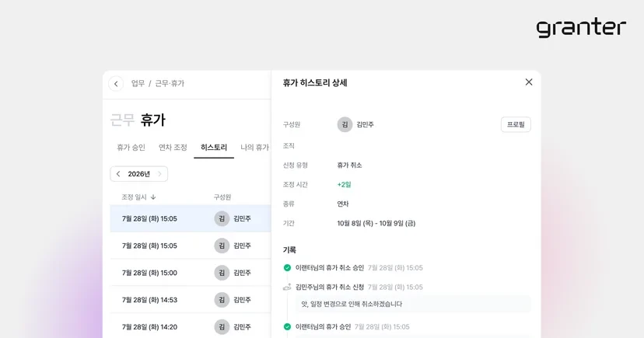
Task: Click period text 10월 8일 (목) - 10월 9일 (금)
Action: (376, 224)
